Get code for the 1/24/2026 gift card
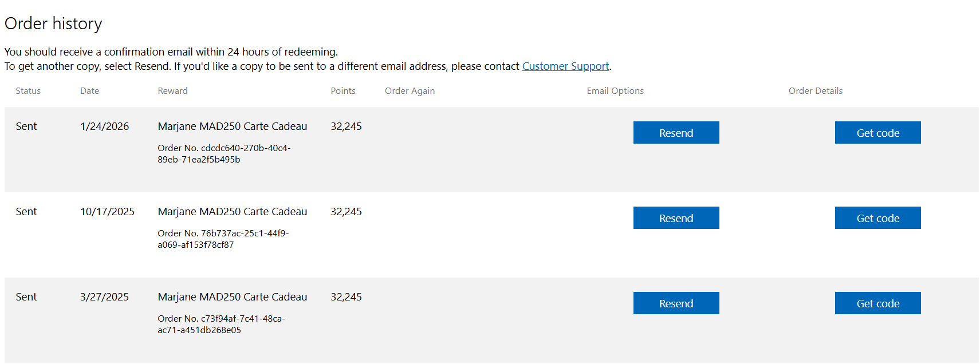 coord(877,132)
